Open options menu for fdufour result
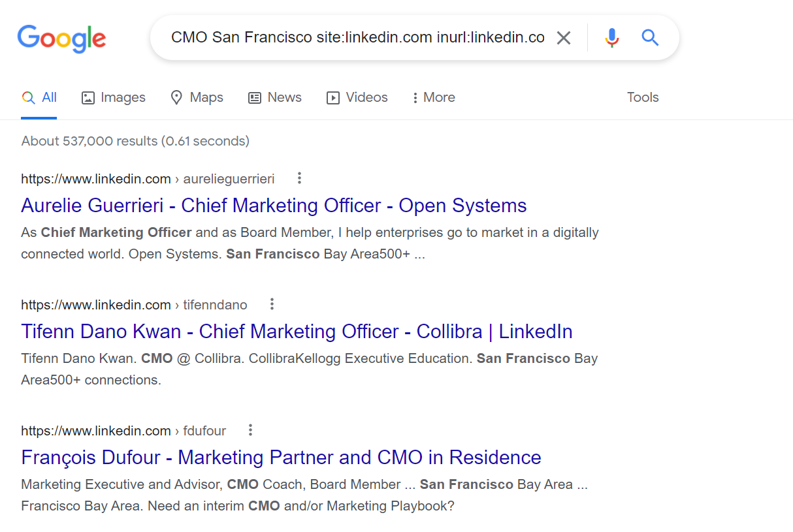Viewport: 793px width, 532px height. click(250, 430)
